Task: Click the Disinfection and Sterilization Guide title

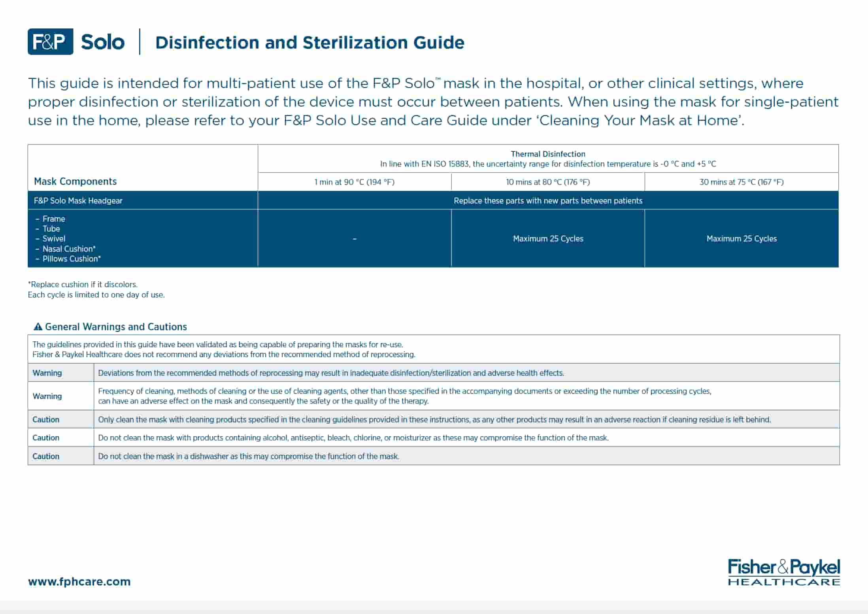Action: 309,42
